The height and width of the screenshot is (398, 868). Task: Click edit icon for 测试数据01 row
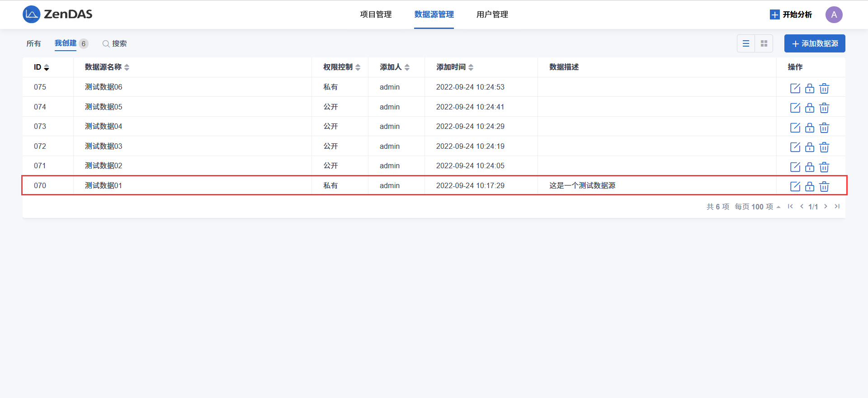pyautogui.click(x=795, y=186)
